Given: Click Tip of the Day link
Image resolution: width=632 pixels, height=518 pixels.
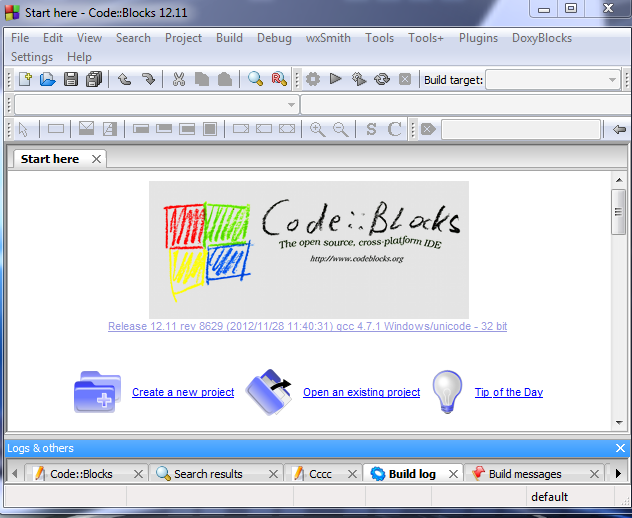Looking at the screenshot, I should 509,392.
